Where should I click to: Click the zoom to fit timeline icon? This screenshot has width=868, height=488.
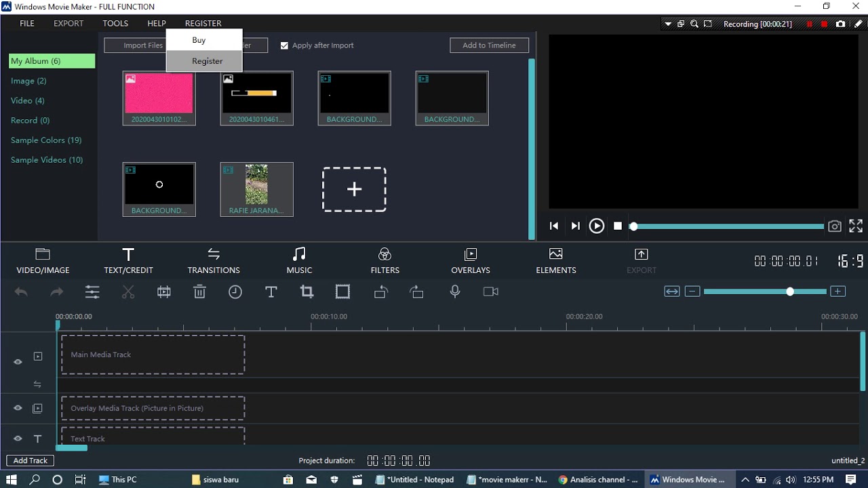pos(671,291)
